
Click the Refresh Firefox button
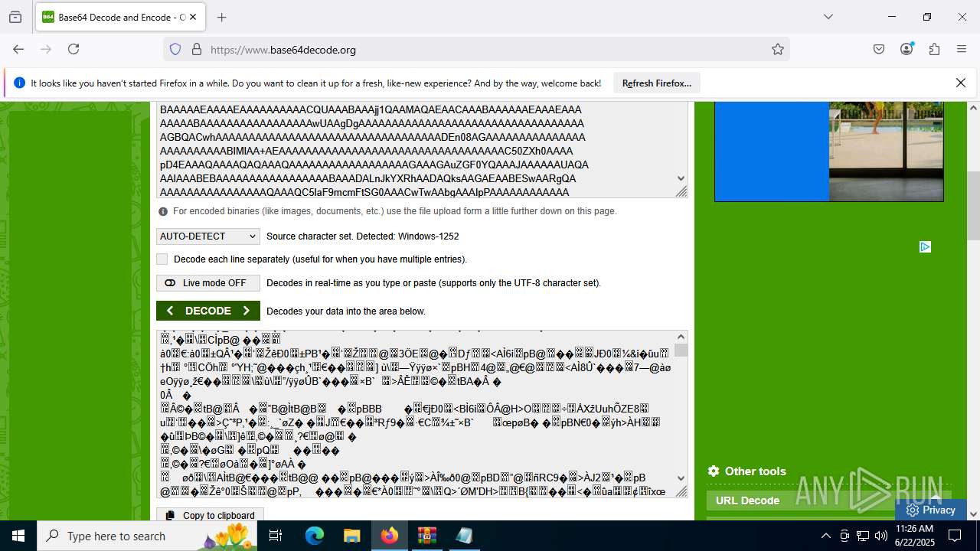click(657, 83)
